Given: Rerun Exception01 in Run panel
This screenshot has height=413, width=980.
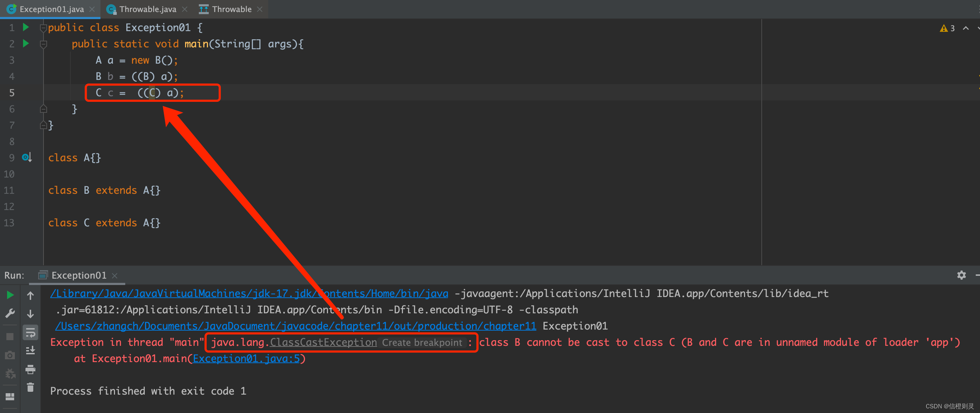Looking at the screenshot, I should pyautogui.click(x=10, y=295).
